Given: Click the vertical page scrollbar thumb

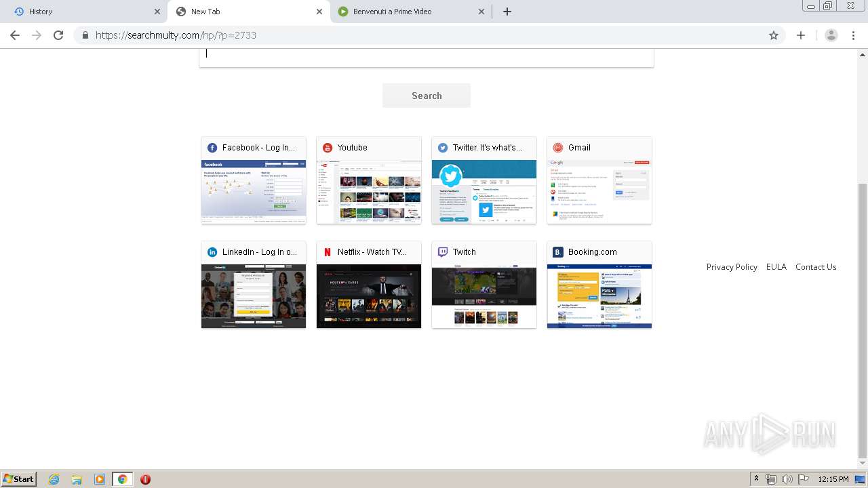Looking at the screenshot, I should pyautogui.click(x=863, y=320).
